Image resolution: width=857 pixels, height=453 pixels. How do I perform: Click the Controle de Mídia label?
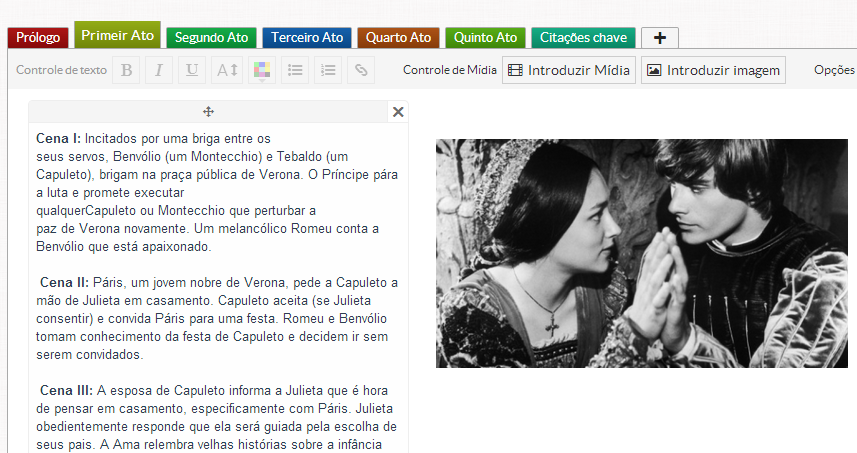(450, 70)
